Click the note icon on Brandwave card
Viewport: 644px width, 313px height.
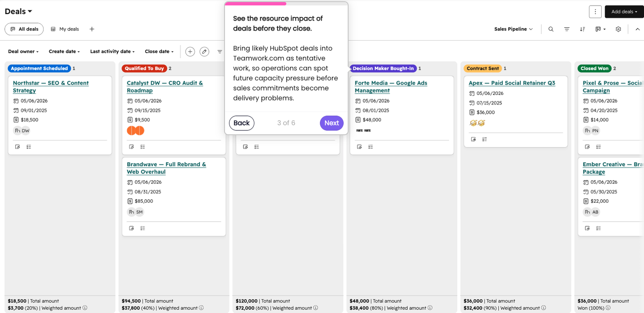pyautogui.click(x=131, y=228)
